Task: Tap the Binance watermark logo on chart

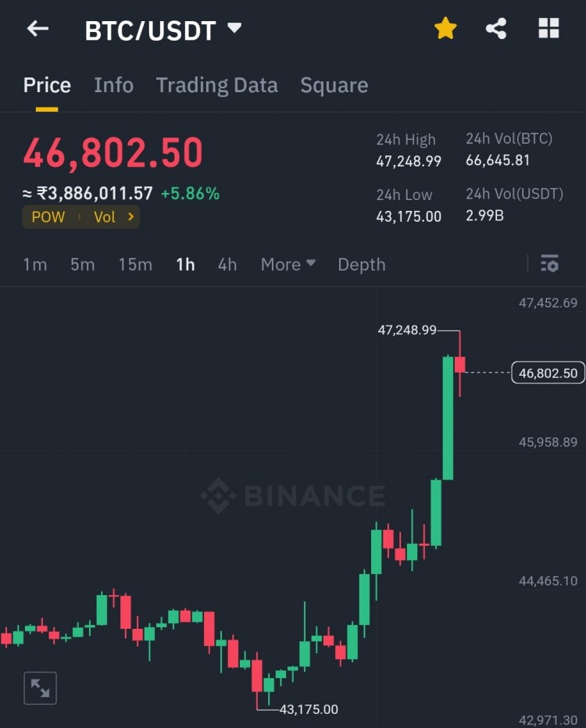Action: (x=292, y=496)
